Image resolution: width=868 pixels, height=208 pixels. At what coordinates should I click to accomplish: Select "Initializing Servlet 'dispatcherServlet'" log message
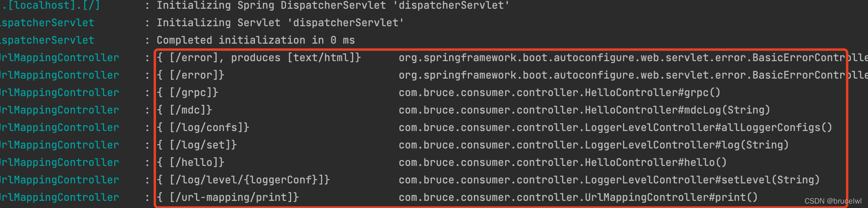280,23
